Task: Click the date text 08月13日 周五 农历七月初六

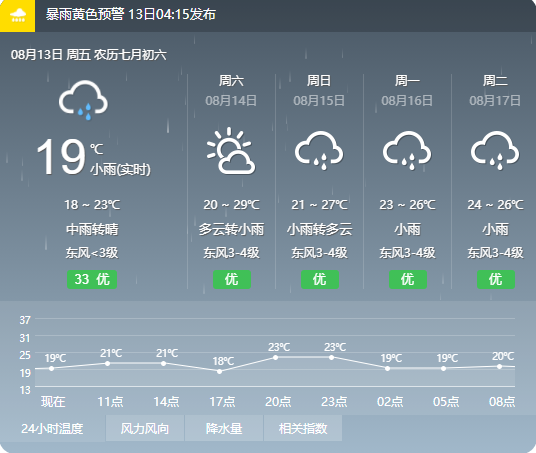Action: click(x=89, y=55)
